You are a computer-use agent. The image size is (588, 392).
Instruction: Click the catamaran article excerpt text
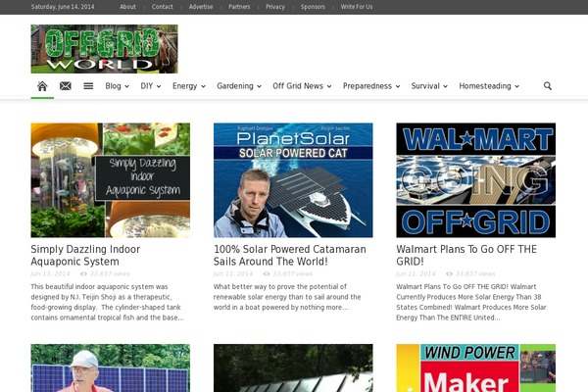(x=287, y=297)
